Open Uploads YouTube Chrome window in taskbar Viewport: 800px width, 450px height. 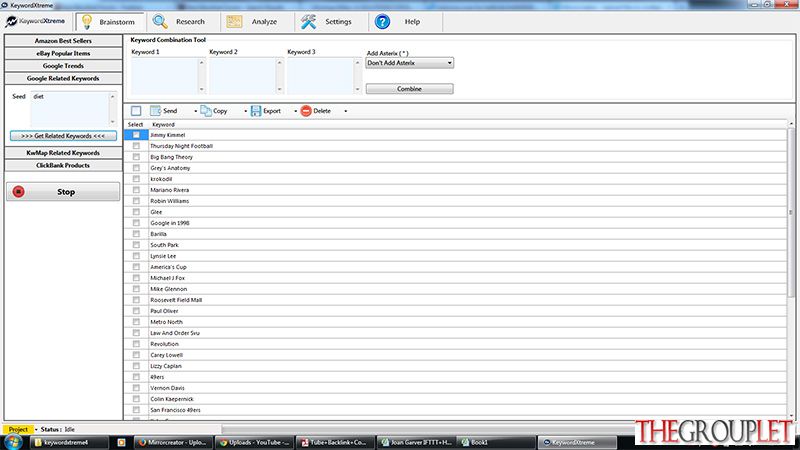pos(255,442)
